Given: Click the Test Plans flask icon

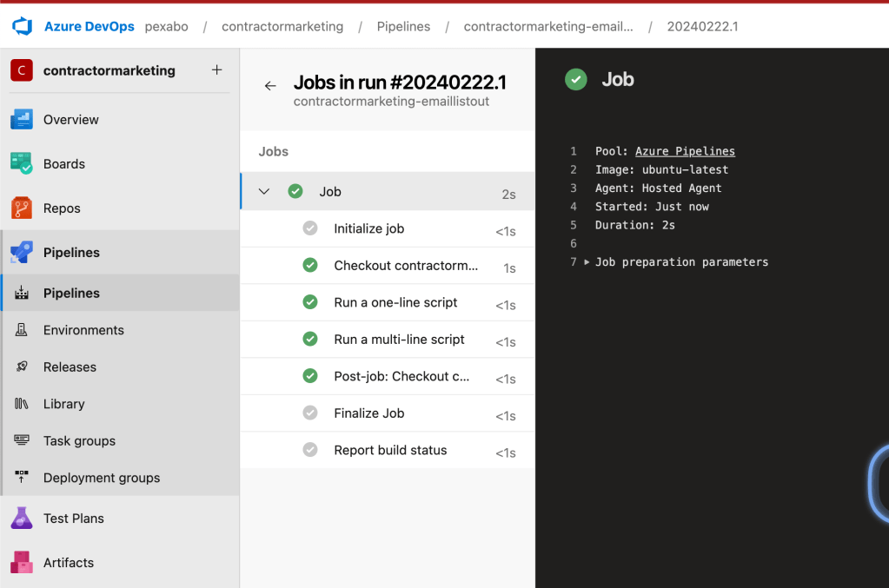Looking at the screenshot, I should point(22,518).
